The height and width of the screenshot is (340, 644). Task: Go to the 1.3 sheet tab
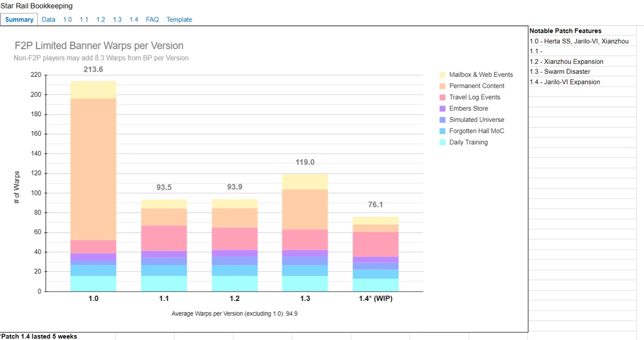[x=117, y=19]
